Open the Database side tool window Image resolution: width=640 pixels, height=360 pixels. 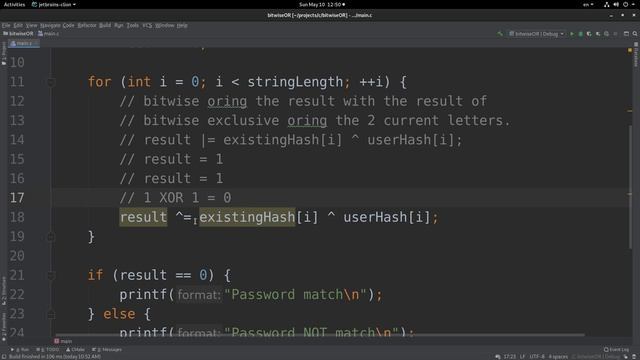636,54
